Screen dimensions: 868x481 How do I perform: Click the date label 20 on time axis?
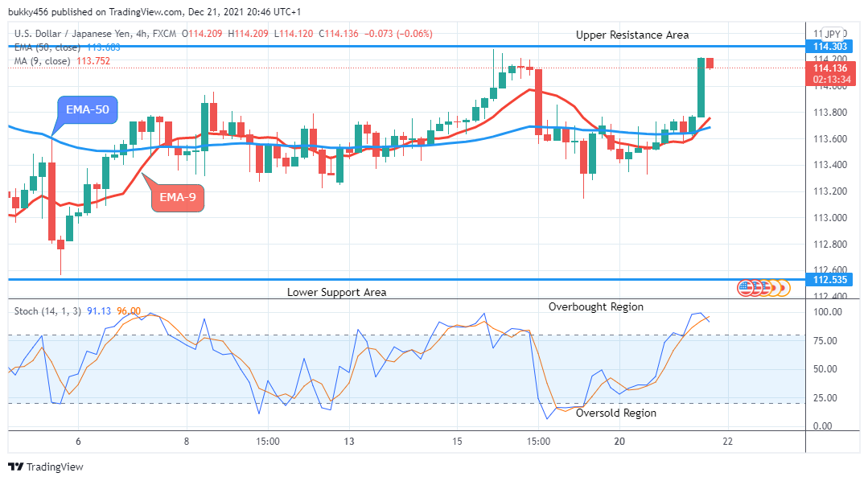[x=619, y=441]
